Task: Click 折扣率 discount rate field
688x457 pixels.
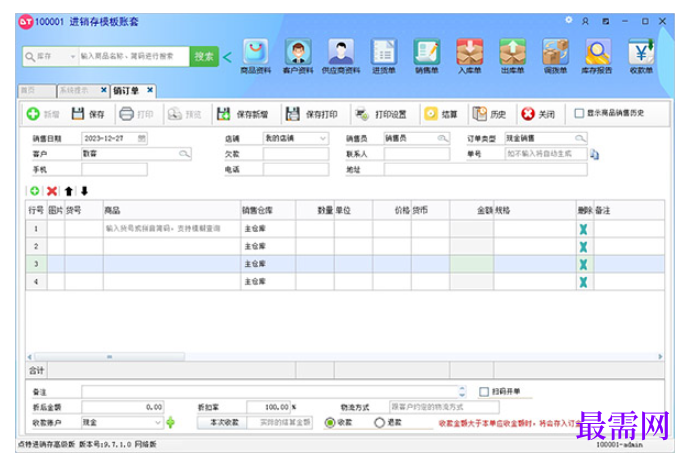Action: pos(269,407)
